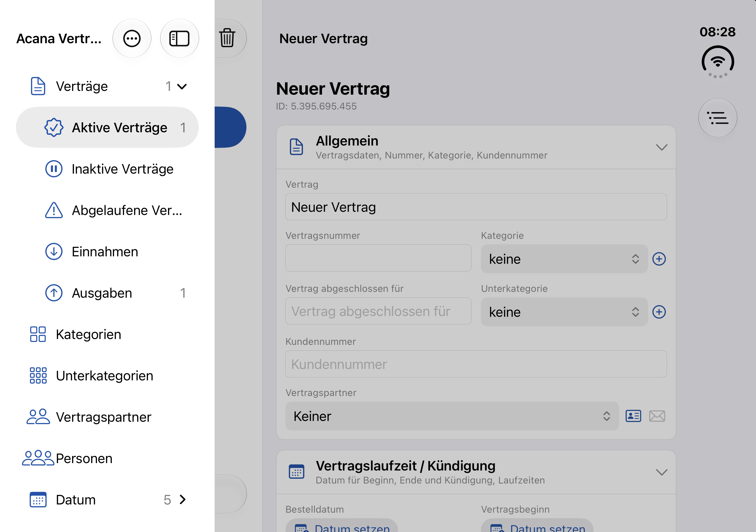Image resolution: width=756 pixels, height=532 pixels.
Task: Go to Kategorien
Action: [107, 334]
